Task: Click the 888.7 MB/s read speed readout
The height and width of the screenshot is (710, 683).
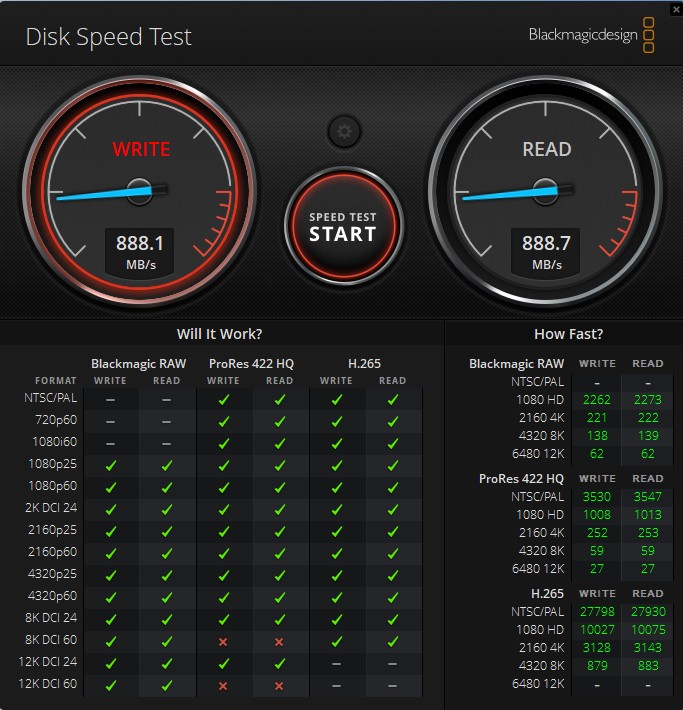Action: 547,250
